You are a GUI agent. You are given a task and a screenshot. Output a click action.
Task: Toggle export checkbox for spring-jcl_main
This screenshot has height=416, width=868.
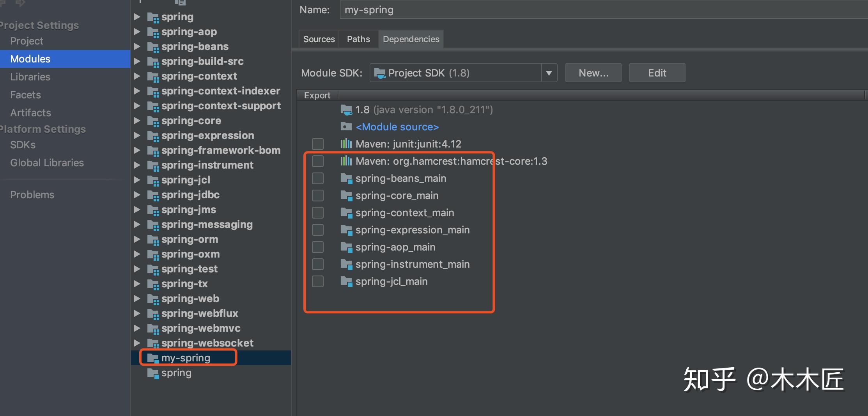coord(318,281)
